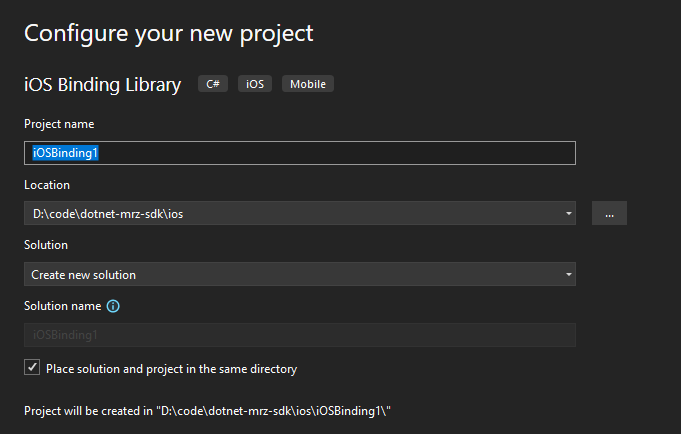Click the browse button with three dots
The width and height of the screenshot is (681, 434).
click(609, 213)
